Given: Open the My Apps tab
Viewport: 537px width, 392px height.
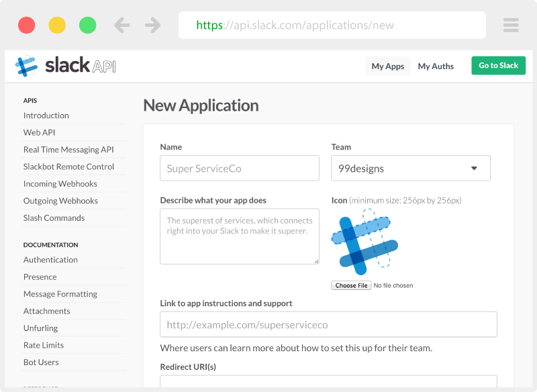Looking at the screenshot, I should (x=388, y=66).
